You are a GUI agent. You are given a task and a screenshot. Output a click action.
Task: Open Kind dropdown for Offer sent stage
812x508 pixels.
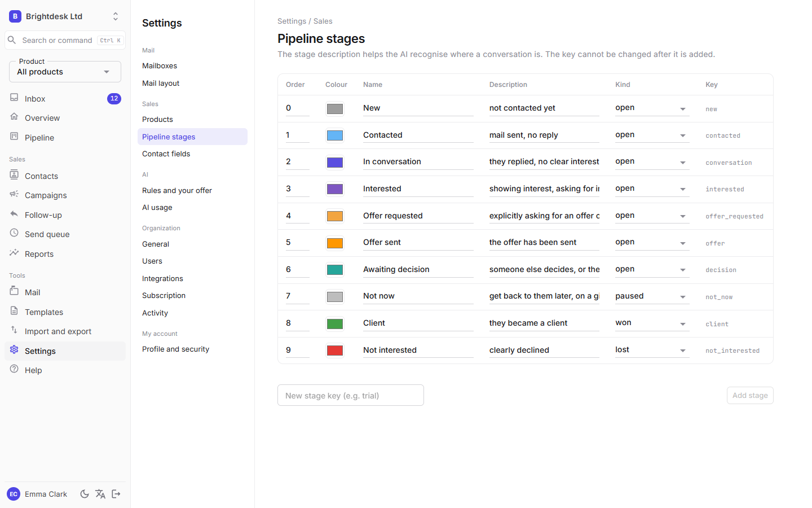652,242
